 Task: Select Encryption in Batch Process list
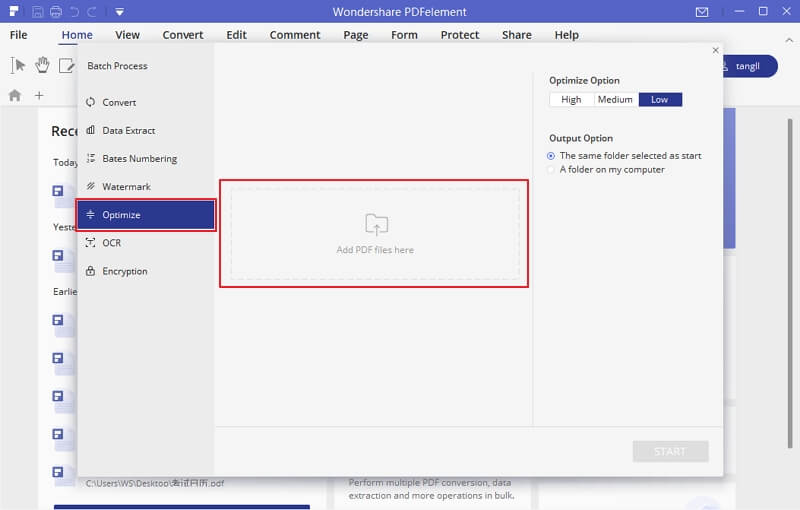146,271
